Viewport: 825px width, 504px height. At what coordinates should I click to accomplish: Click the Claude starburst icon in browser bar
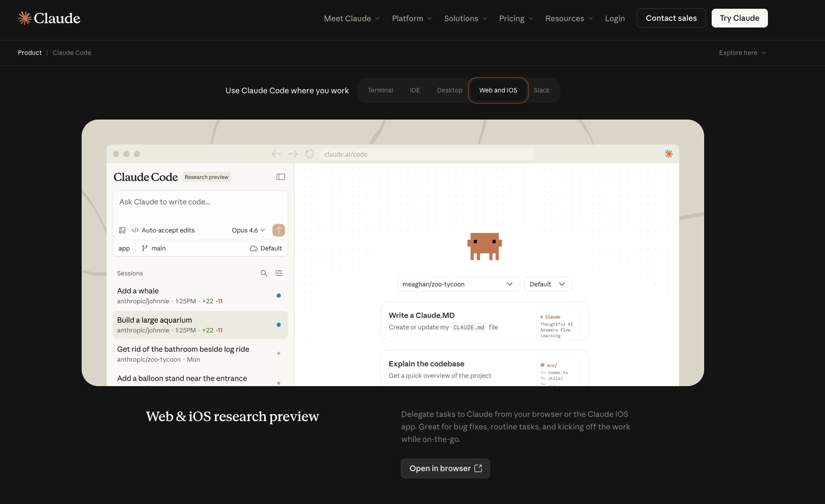(x=669, y=154)
